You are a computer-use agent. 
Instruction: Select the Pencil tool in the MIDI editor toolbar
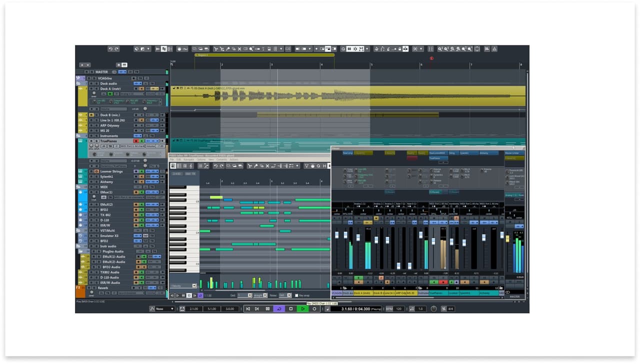tap(256, 165)
